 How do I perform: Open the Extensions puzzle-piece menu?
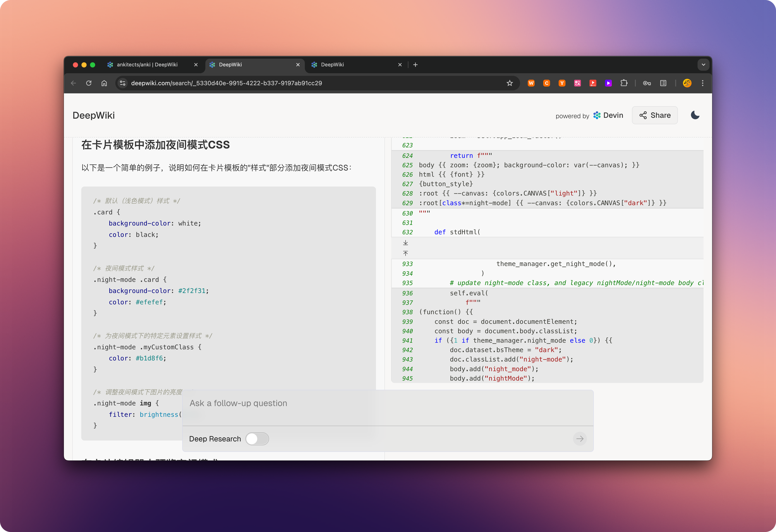point(624,83)
